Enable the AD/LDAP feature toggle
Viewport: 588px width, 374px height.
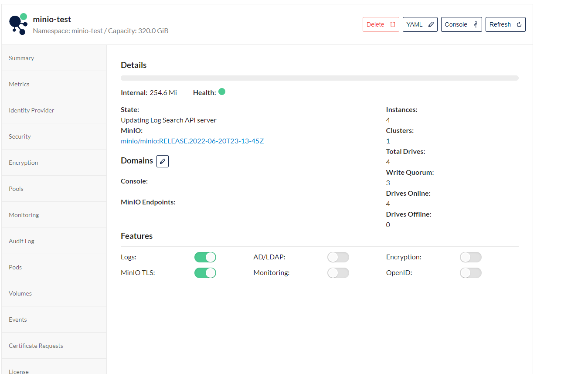point(338,257)
